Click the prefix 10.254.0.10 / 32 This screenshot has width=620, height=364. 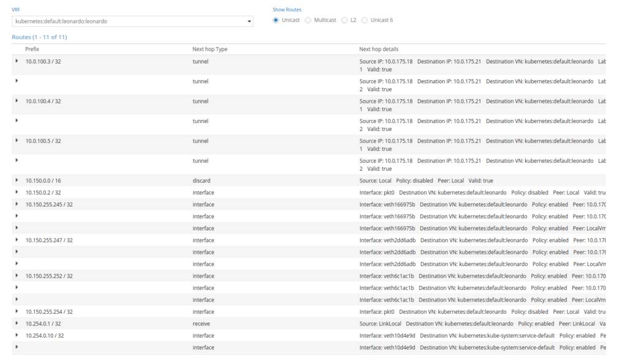pos(45,335)
